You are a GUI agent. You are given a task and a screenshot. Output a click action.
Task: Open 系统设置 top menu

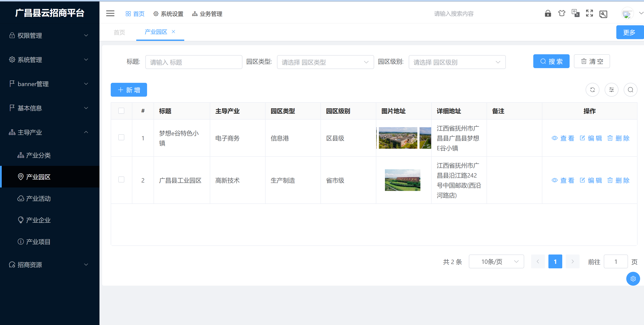tap(168, 14)
